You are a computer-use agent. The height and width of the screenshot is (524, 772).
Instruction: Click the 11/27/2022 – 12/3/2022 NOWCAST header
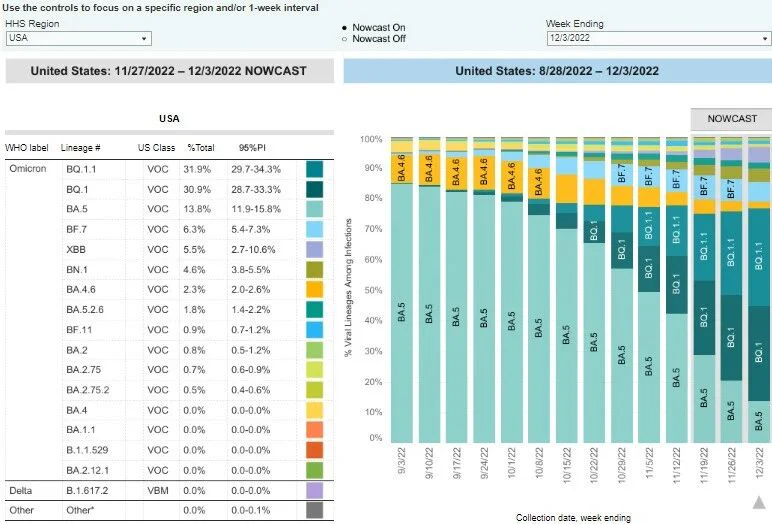[169, 71]
